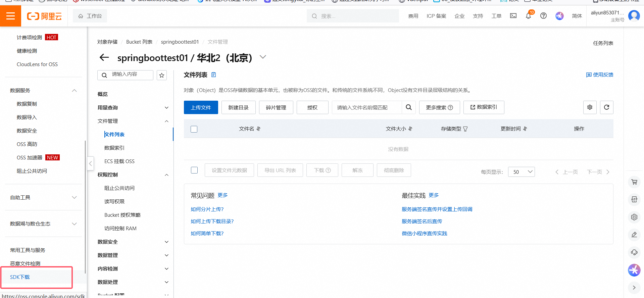The width and height of the screenshot is (644, 298).
Task: Open the hamburger main menu
Action: coord(10,16)
